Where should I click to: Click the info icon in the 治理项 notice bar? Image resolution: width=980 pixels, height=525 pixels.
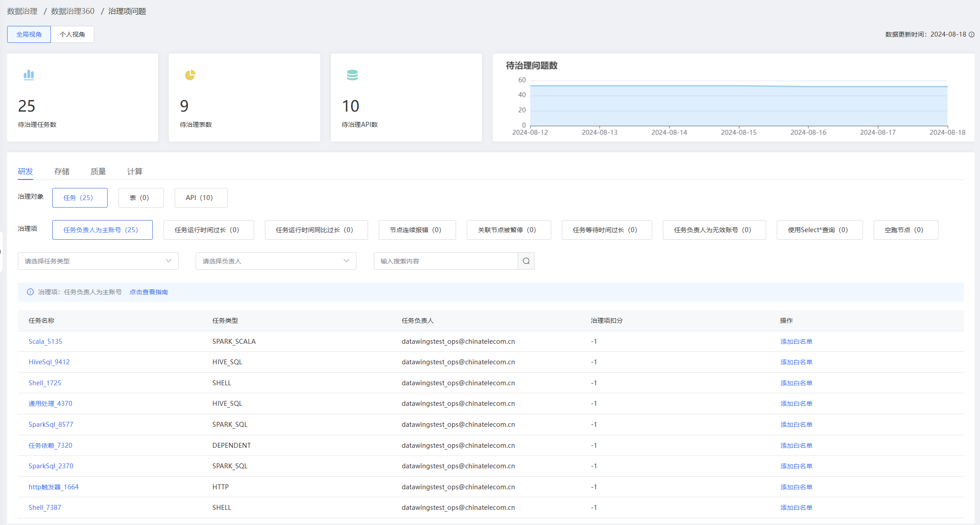[30, 292]
